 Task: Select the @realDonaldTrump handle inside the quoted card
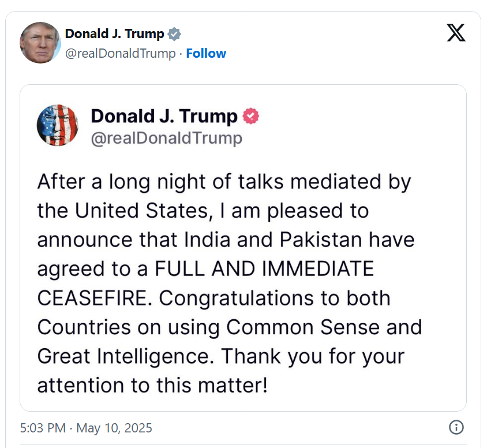tap(167, 138)
